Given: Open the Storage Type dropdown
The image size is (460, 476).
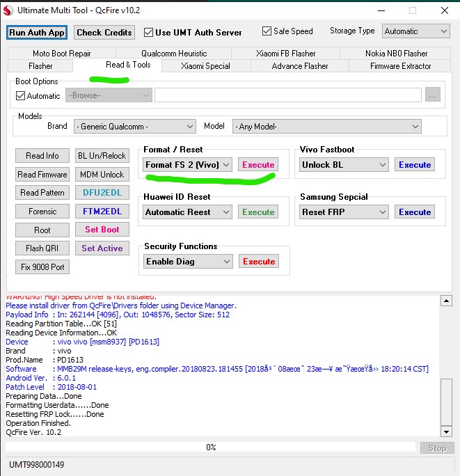Looking at the screenshot, I should point(415,31).
